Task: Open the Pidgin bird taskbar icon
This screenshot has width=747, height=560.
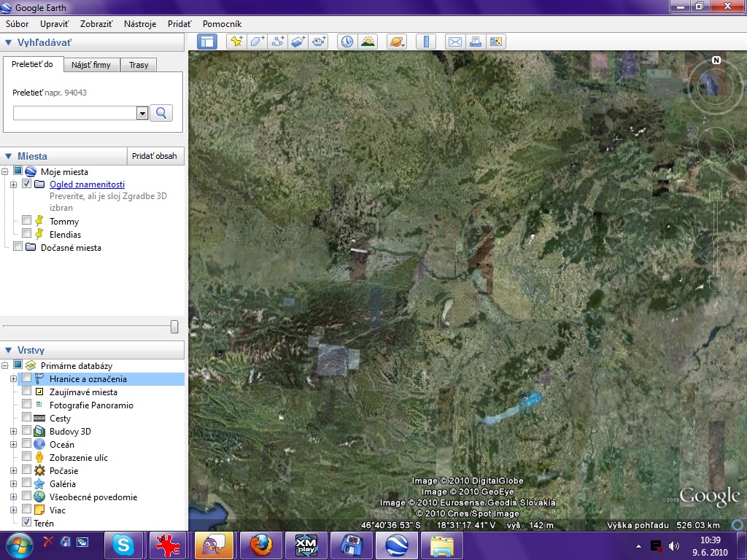Action: coord(215,545)
